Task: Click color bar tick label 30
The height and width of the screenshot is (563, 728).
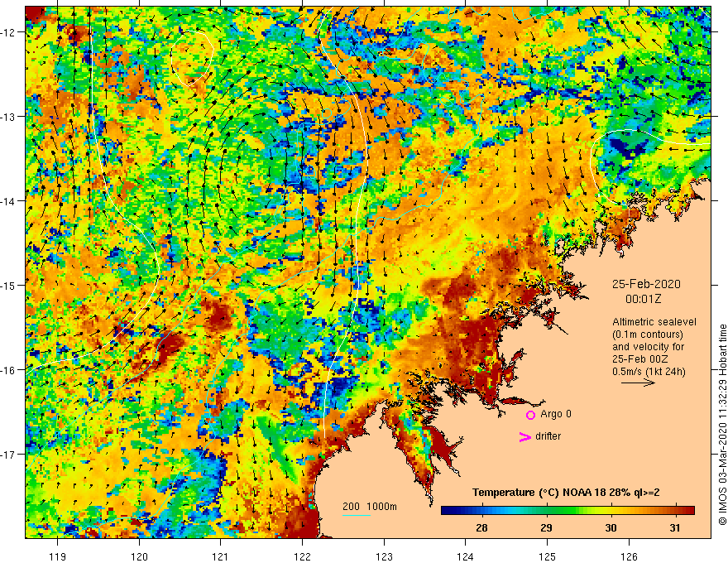Action: click(611, 527)
